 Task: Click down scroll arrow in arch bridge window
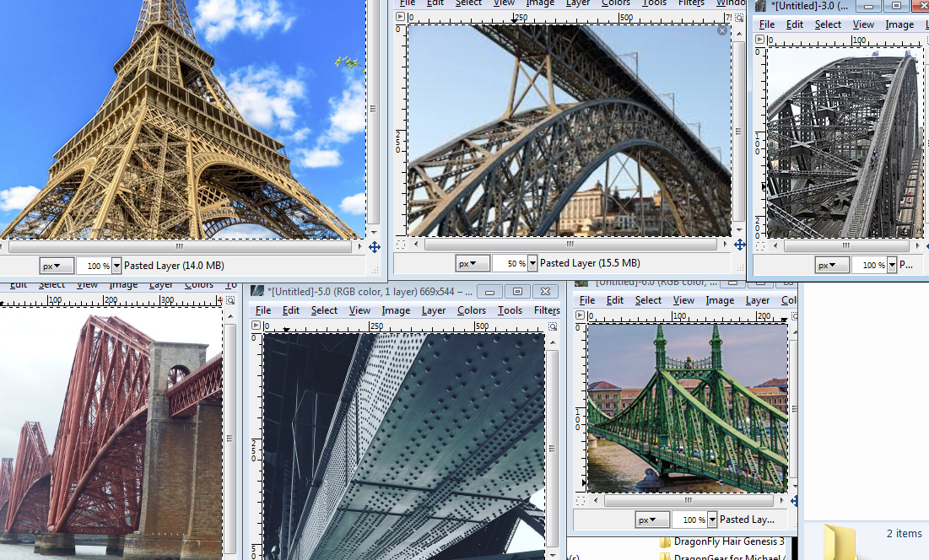pyautogui.click(x=739, y=229)
